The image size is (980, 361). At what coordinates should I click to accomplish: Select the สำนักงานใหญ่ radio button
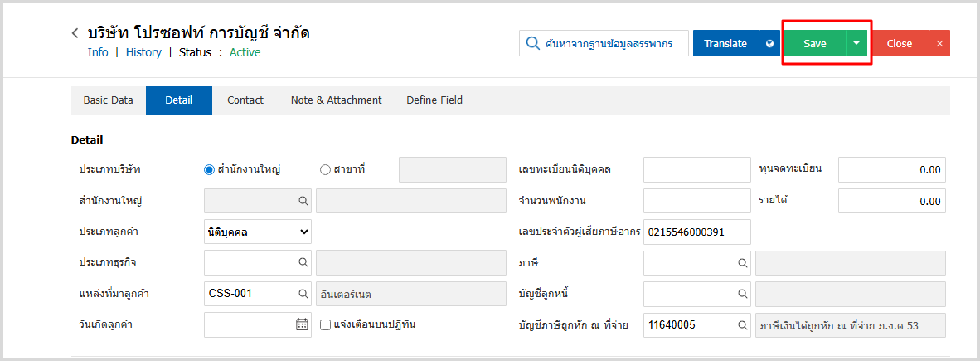[x=210, y=169]
